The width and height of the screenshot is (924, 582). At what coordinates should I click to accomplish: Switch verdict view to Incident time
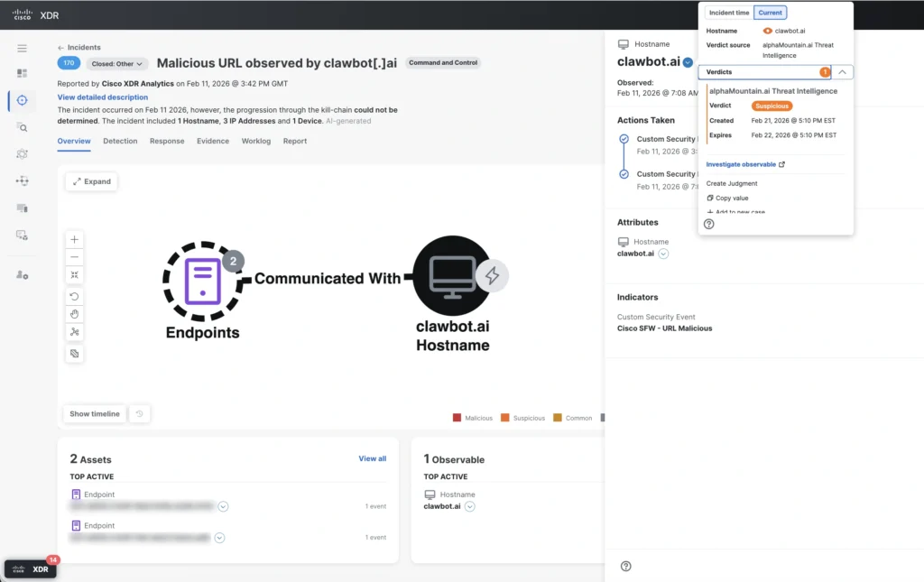728,13
